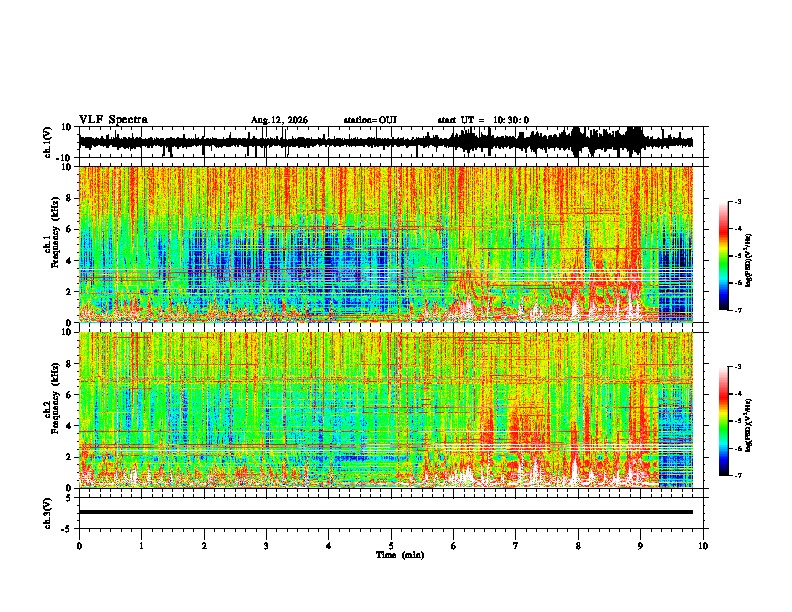792x612 pixels.
Task: Click the ch.1 'Frequency (kHz)' axis label
Action: click(x=55, y=232)
